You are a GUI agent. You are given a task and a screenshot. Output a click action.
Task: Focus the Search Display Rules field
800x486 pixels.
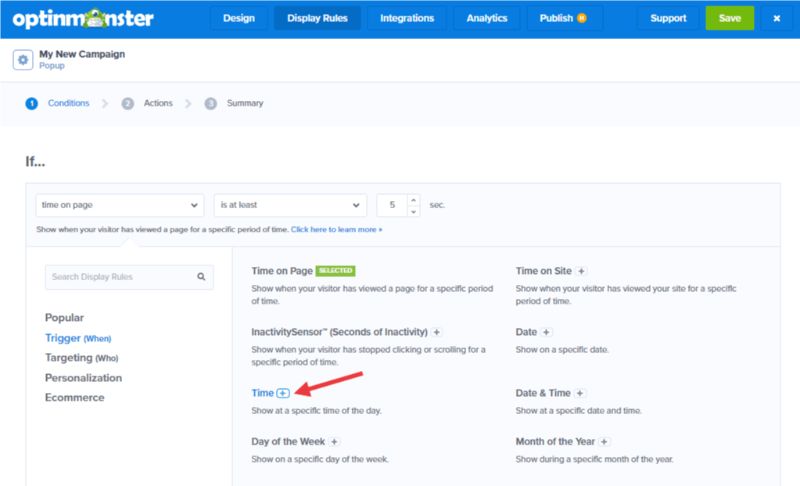129,277
